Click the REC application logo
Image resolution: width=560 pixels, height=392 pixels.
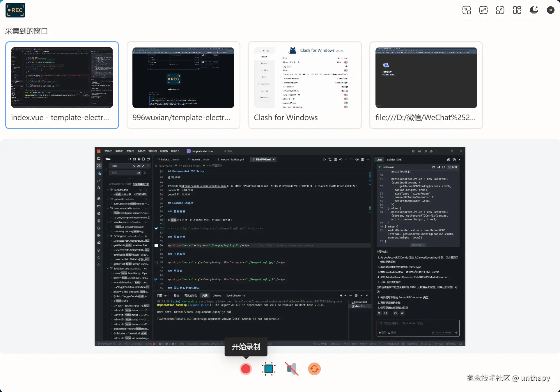[15, 10]
